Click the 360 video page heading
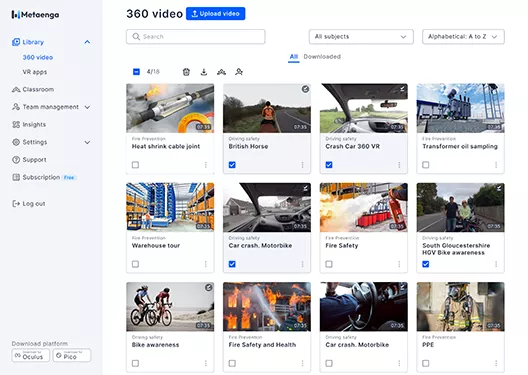This screenshot has height=375, width=528. (155, 14)
